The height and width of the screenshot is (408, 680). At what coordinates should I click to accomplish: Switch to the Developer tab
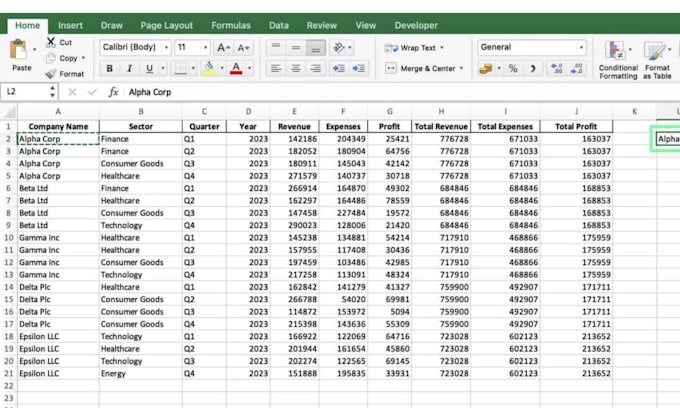point(416,25)
